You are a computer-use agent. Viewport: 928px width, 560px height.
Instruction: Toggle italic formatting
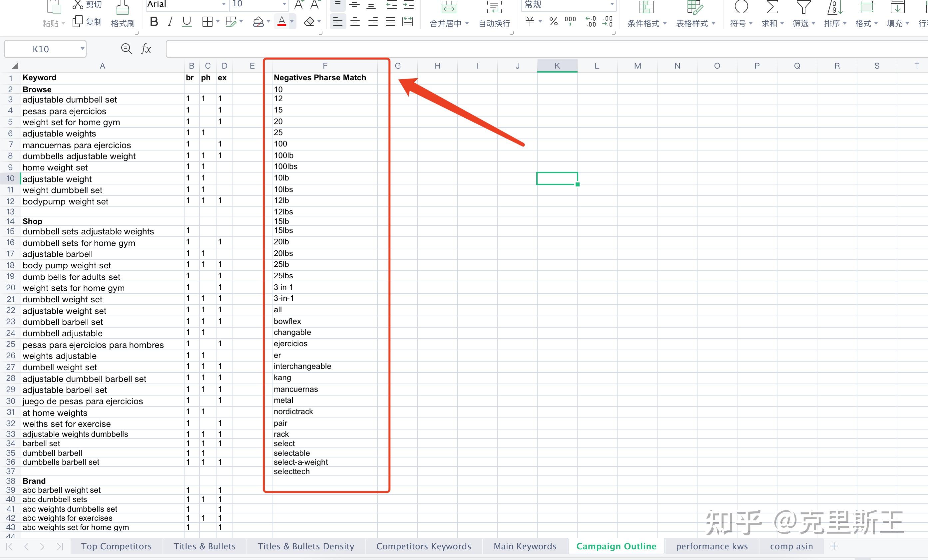170,22
